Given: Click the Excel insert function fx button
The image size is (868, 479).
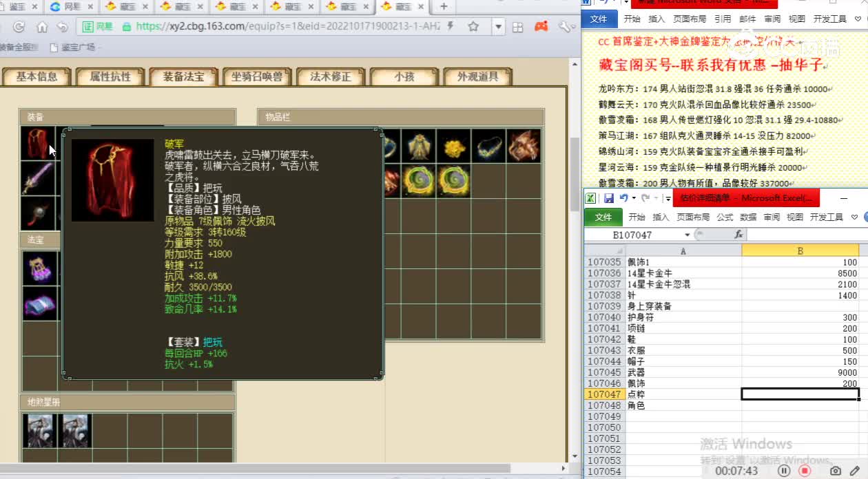Looking at the screenshot, I should 738,235.
